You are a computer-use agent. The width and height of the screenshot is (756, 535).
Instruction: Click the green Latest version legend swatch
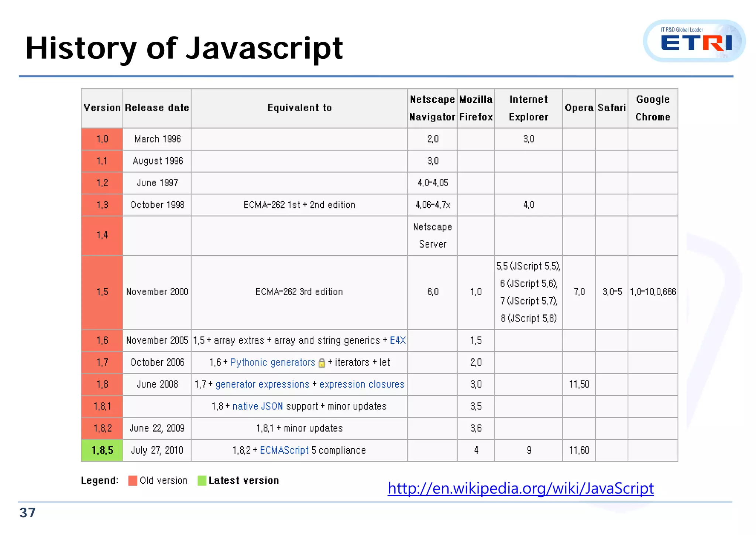coord(202,480)
